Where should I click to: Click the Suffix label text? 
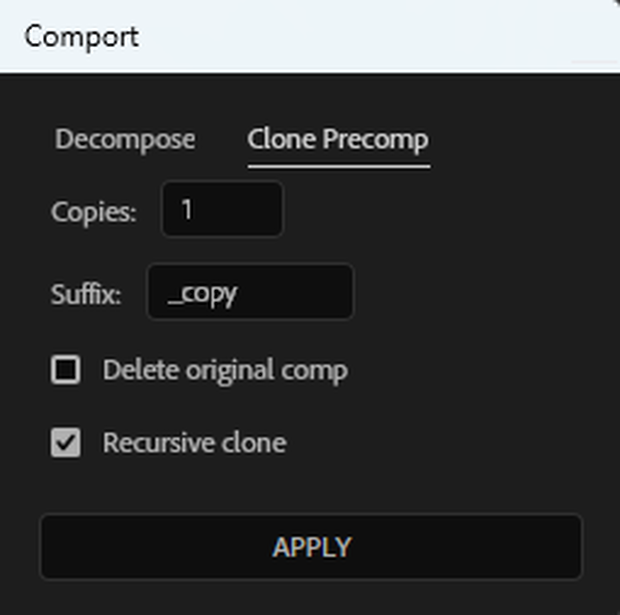pyautogui.click(x=86, y=294)
